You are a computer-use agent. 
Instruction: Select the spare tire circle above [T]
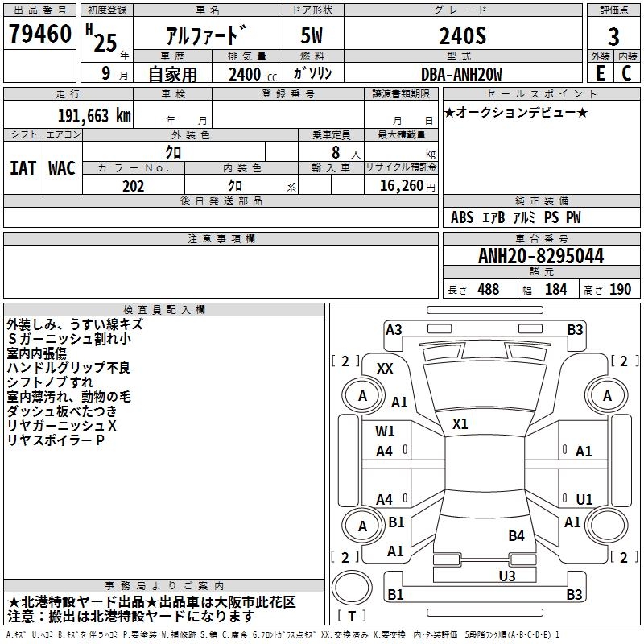coord(352,588)
